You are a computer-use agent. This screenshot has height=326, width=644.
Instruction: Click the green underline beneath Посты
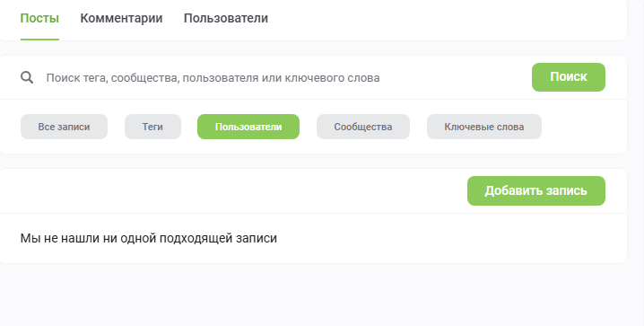[x=39, y=40]
